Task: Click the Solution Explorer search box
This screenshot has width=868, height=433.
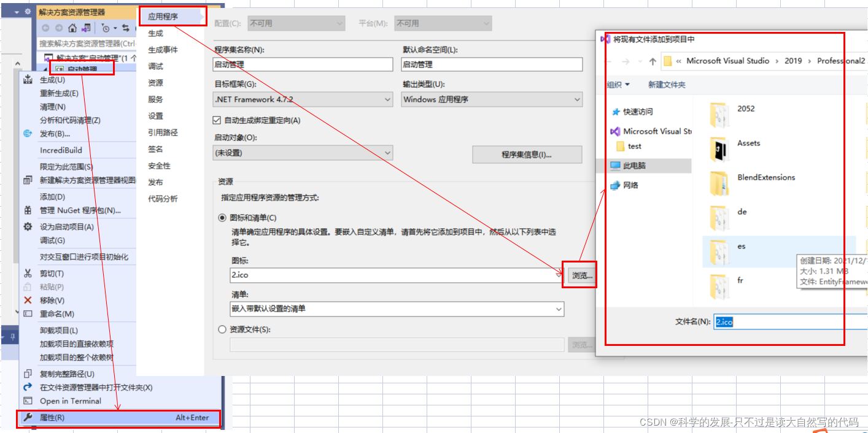Action: click(87, 44)
